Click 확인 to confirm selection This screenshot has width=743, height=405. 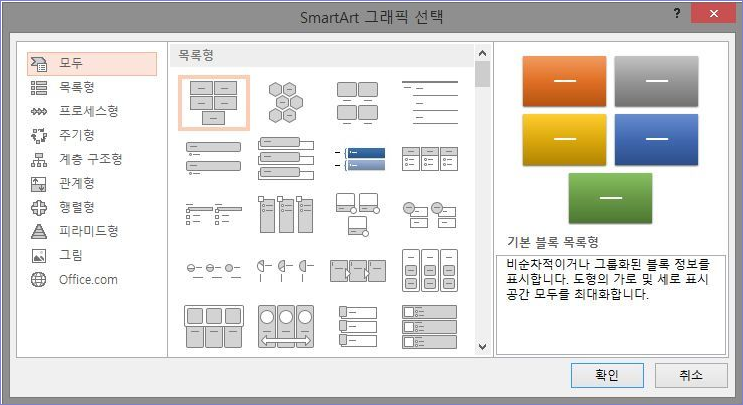(607, 376)
